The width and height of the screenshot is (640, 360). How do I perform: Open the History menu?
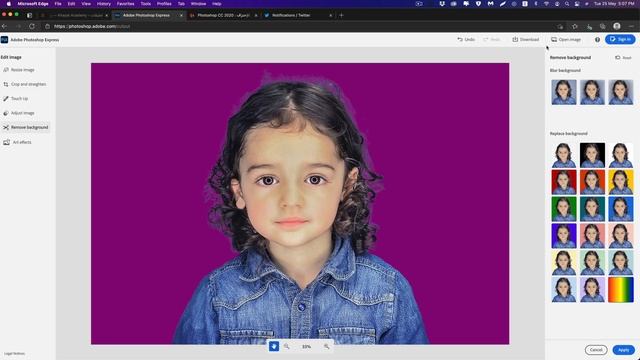coord(104,4)
